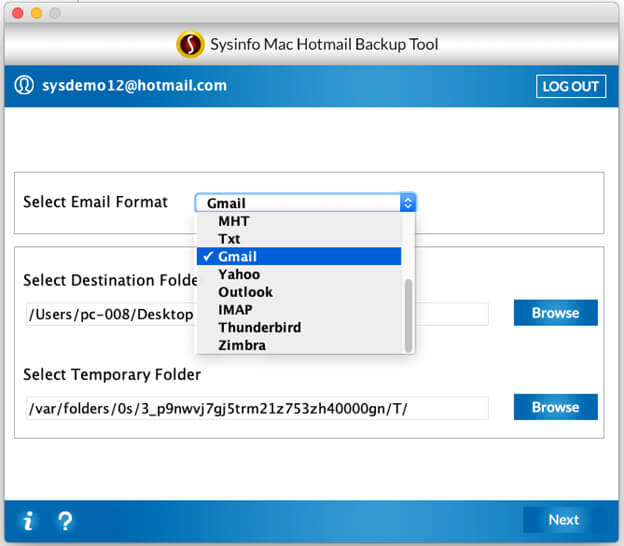Image resolution: width=624 pixels, height=546 pixels.
Task: Minimize the window with yellow button
Action: point(37,13)
